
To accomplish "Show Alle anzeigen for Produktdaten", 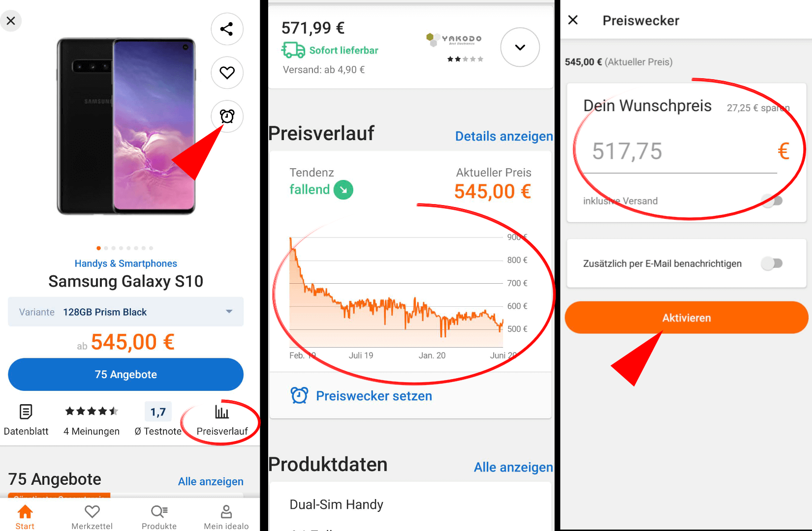I will (513, 467).
